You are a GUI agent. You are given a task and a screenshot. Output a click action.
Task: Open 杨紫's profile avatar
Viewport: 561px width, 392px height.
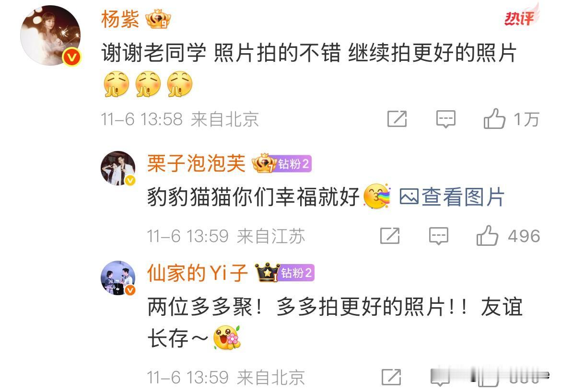(x=50, y=35)
